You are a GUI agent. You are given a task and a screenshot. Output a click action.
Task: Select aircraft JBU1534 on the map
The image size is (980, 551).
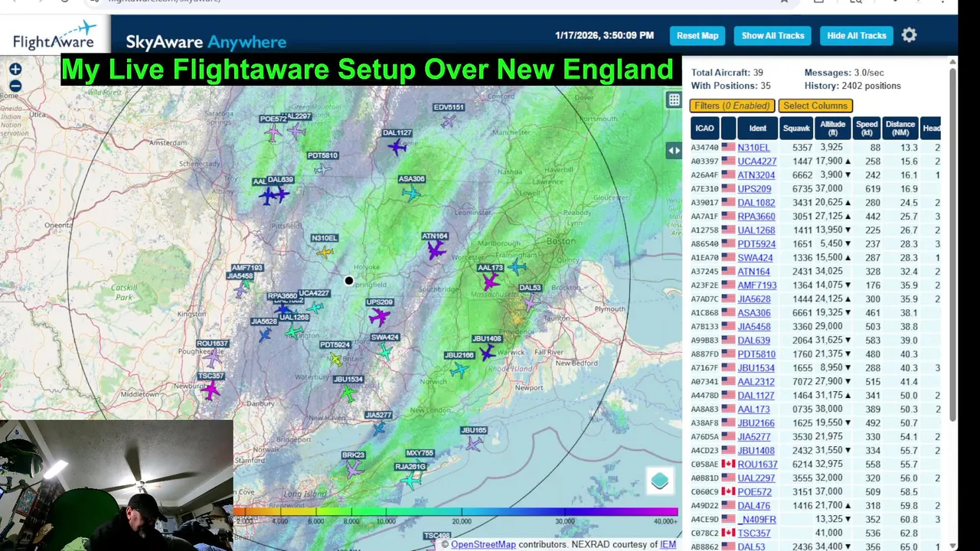348,394
